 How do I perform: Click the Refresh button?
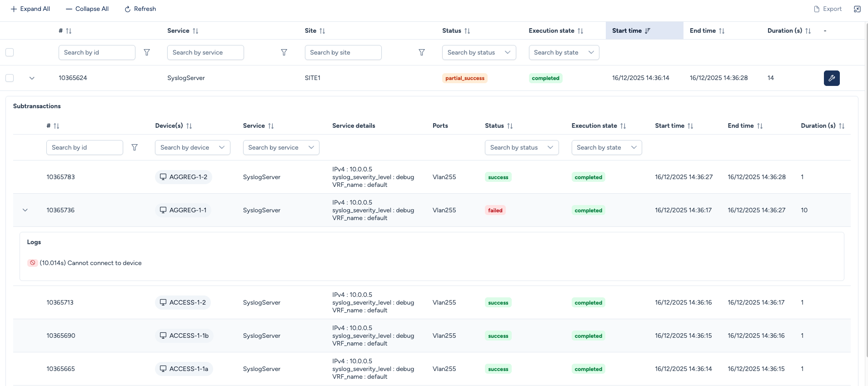coord(140,9)
